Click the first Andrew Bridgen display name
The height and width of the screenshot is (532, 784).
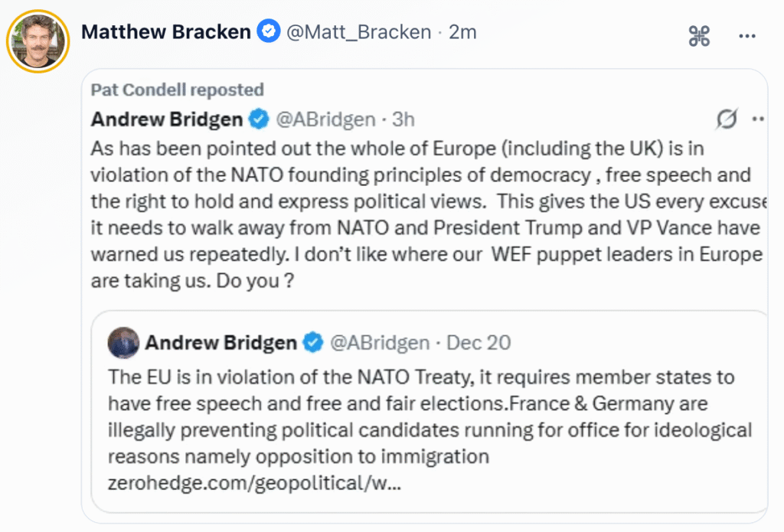(167, 119)
